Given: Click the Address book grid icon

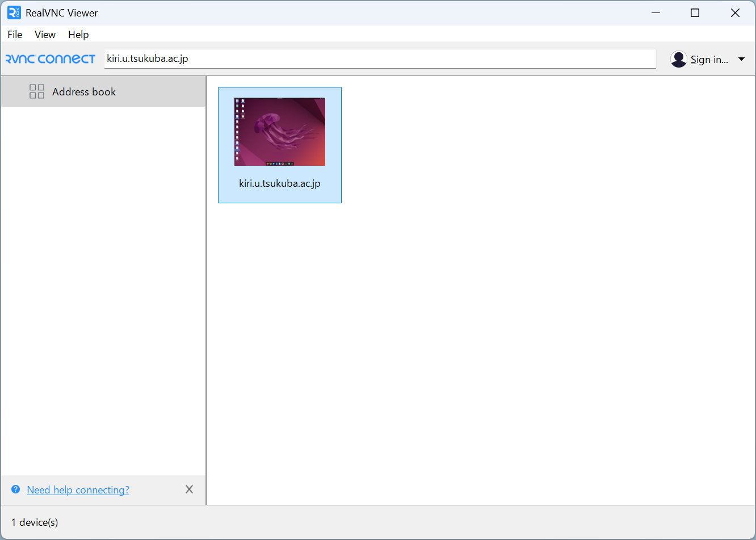Looking at the screenshot, I should tap(37, 92).
